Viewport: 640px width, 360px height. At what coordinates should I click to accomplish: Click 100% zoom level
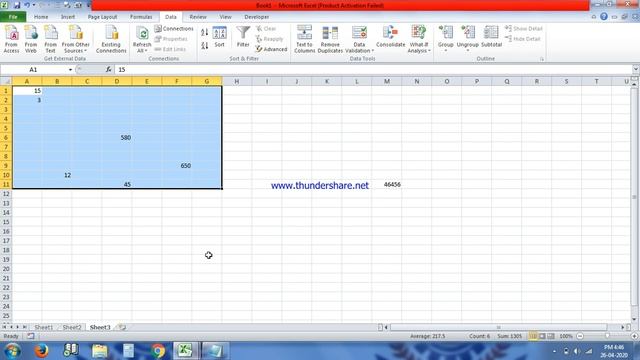click(566, 336)
